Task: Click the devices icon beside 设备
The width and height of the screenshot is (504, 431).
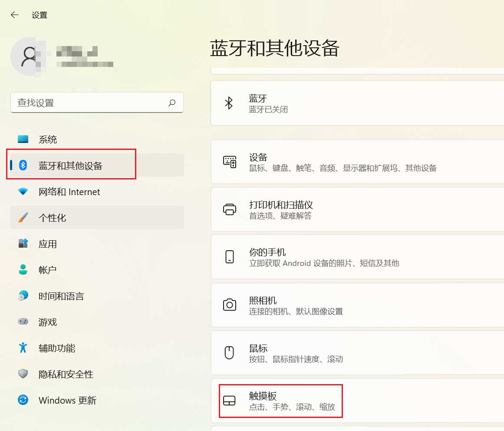Action: (230, 162)
